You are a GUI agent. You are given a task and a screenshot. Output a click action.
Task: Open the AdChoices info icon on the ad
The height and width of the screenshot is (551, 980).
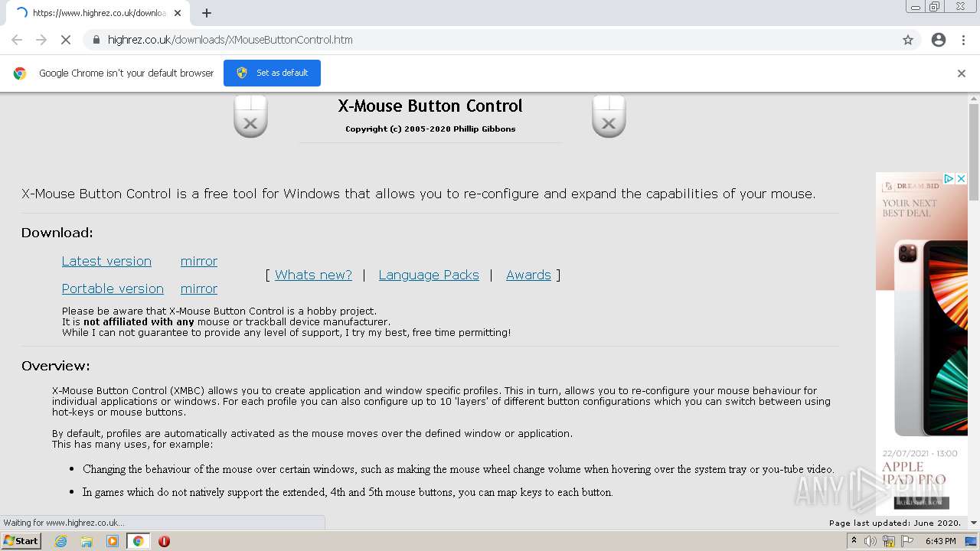point(949,178)
